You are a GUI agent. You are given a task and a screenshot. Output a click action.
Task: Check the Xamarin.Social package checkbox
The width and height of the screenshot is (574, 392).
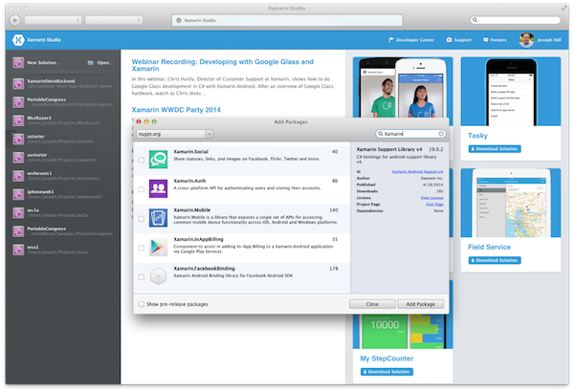(142, 161)
